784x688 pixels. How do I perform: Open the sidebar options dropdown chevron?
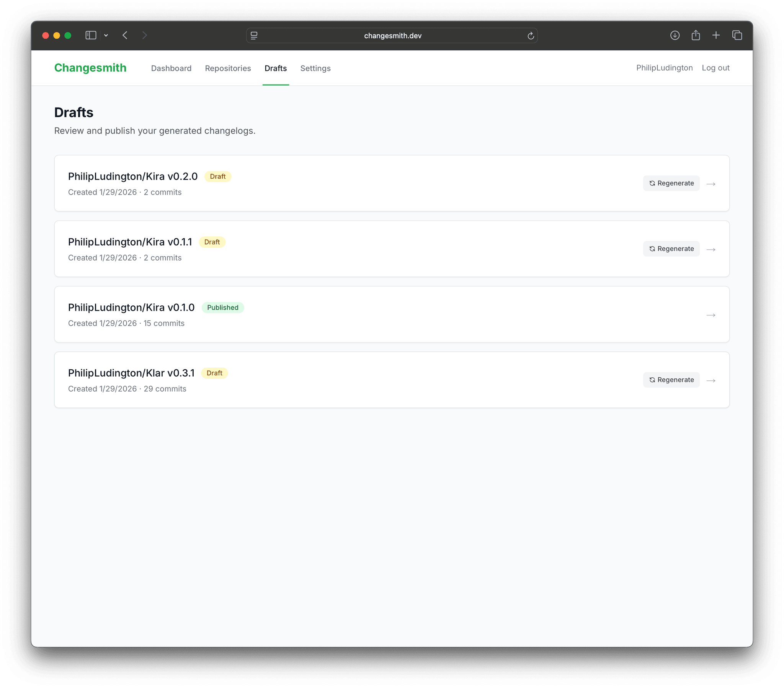106,35
